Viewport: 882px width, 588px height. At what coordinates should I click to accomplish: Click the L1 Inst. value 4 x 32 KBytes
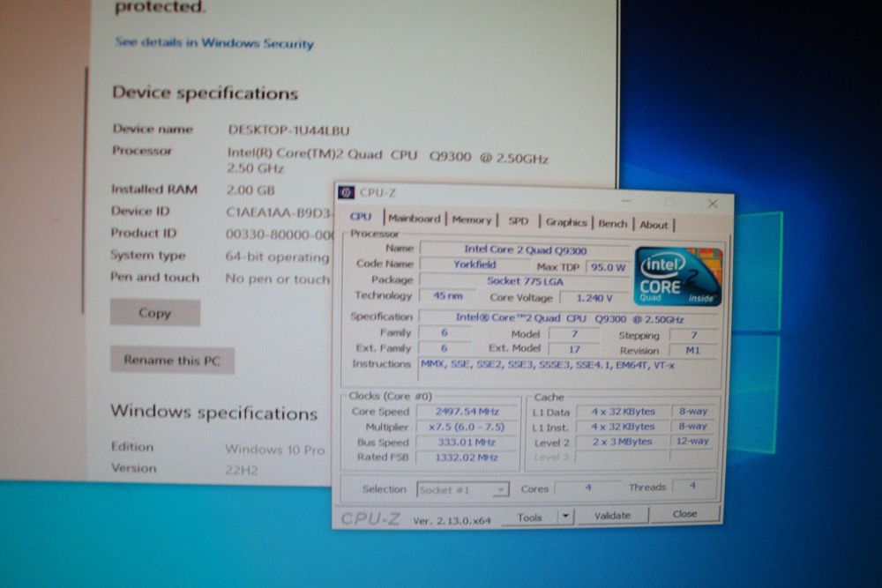point(624,427)
